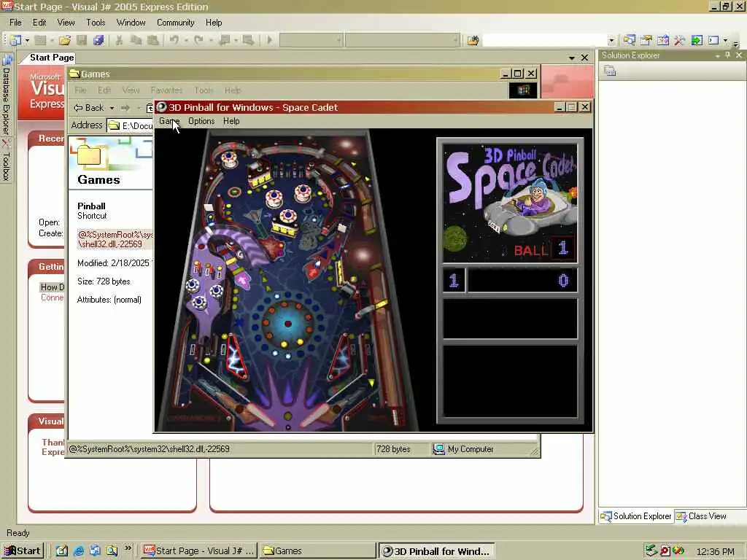Click the Command Window toolbar icon
The height and width of the screenshot is (560, 747).
pyautogui.click(x=713, y=41)
